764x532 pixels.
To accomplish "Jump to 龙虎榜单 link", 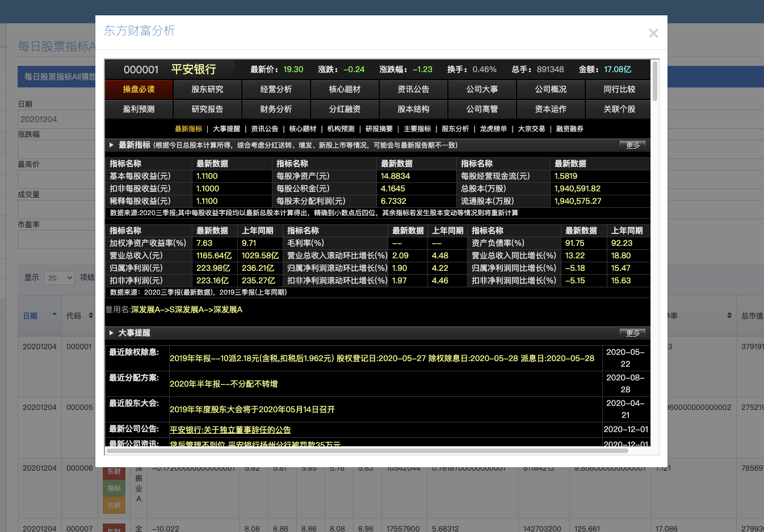I will coord(493,129).
